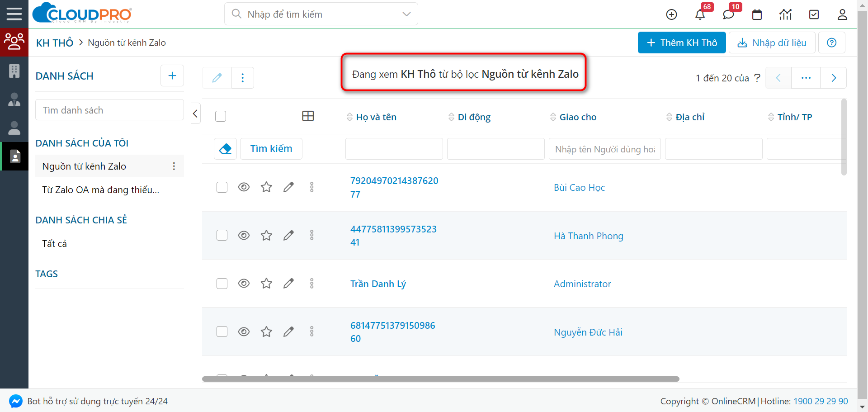Click the vertical table scrollbar

point(844,137)
